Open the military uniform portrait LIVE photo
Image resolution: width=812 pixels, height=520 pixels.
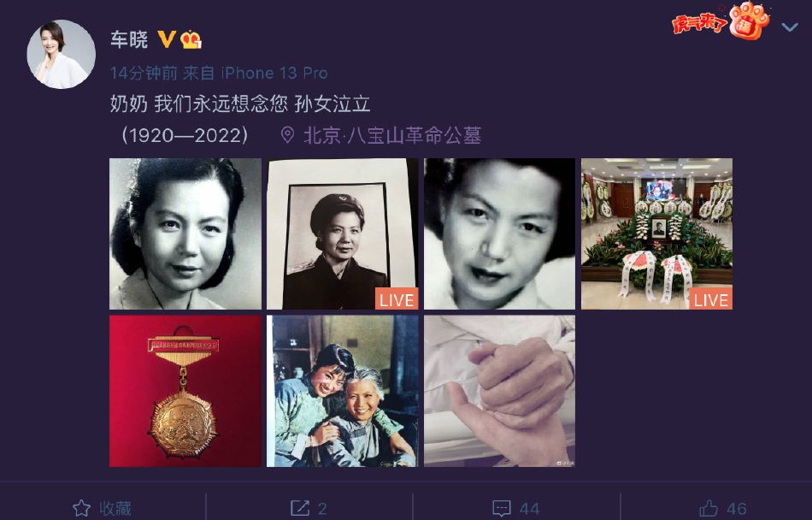click(342, 234)
